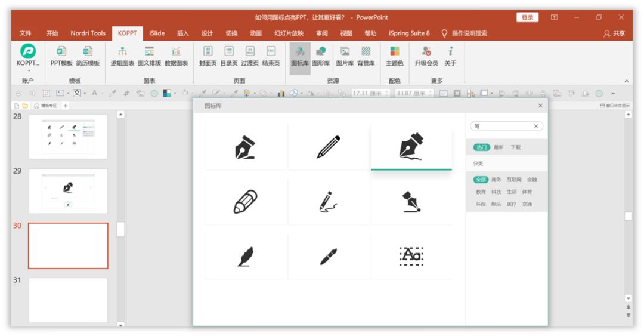
Task: Insert a 封面页 cover page
Action: click(208, 56)
